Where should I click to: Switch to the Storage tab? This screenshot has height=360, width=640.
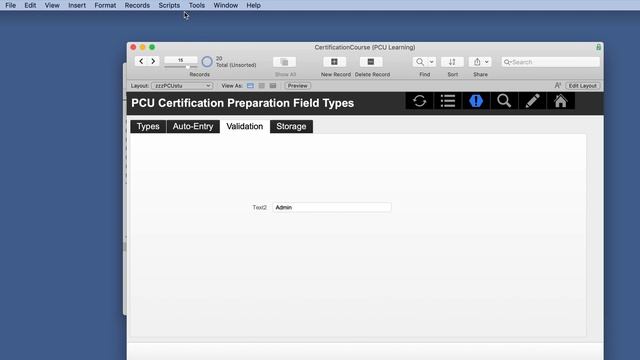[291, 127]
